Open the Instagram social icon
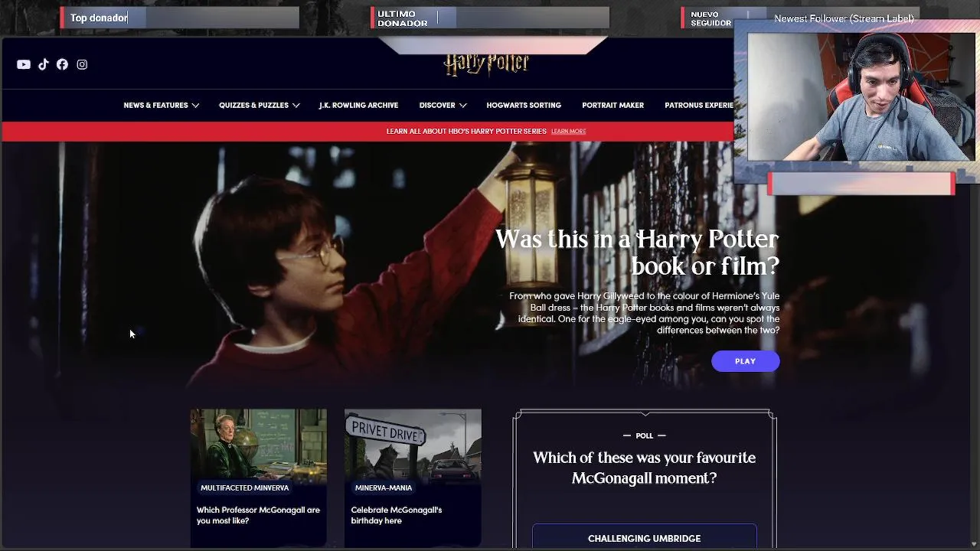The width and height of the screenshot is (980, 551). [x=82, y=65]
